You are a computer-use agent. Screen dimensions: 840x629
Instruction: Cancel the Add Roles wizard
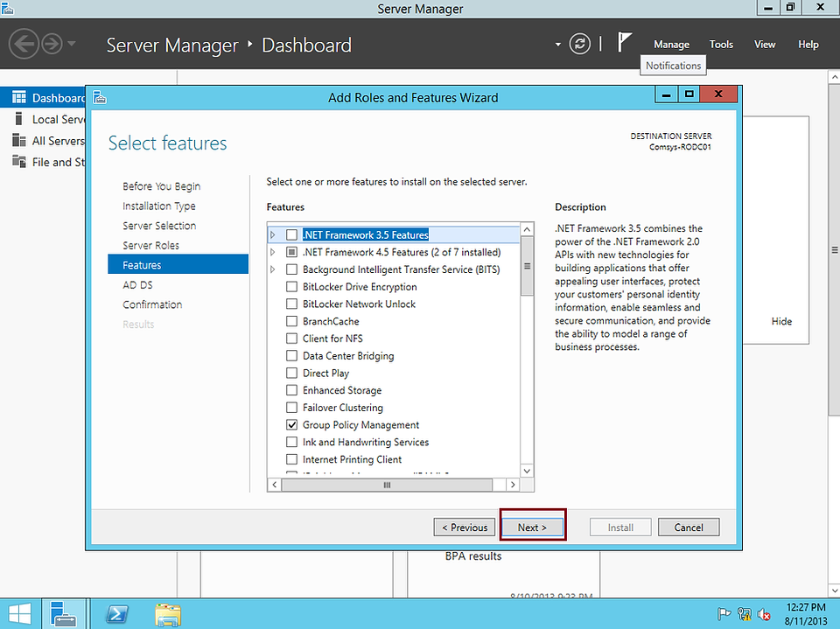click(x=689, y=528)
